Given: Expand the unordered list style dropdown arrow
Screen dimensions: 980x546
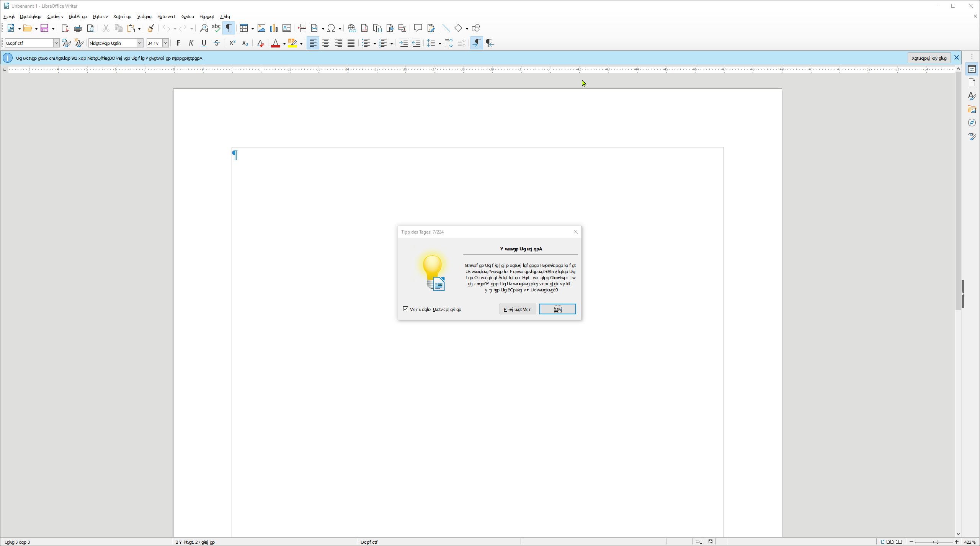Looking at the screenshot, I should 374,43.
